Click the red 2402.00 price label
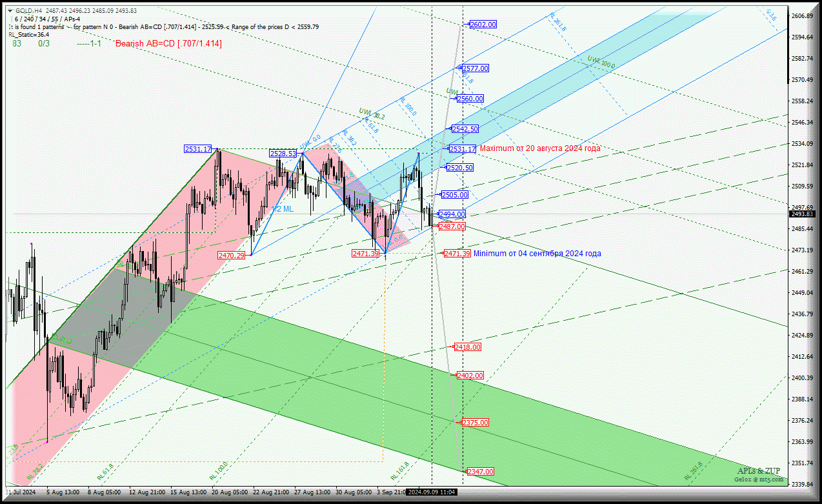Image resolution: width=822 pixels, height=504 pixels. (470, 376)
